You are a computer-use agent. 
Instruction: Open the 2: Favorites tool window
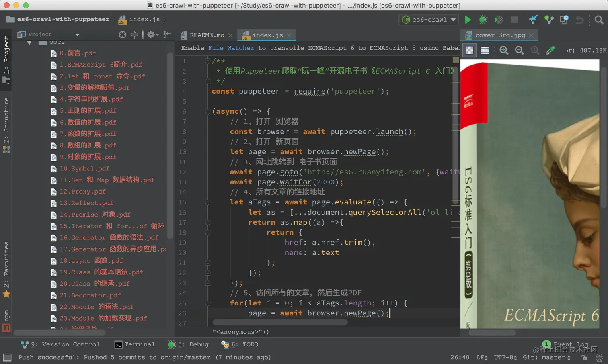pyautogui.click(x=6, y=269)
